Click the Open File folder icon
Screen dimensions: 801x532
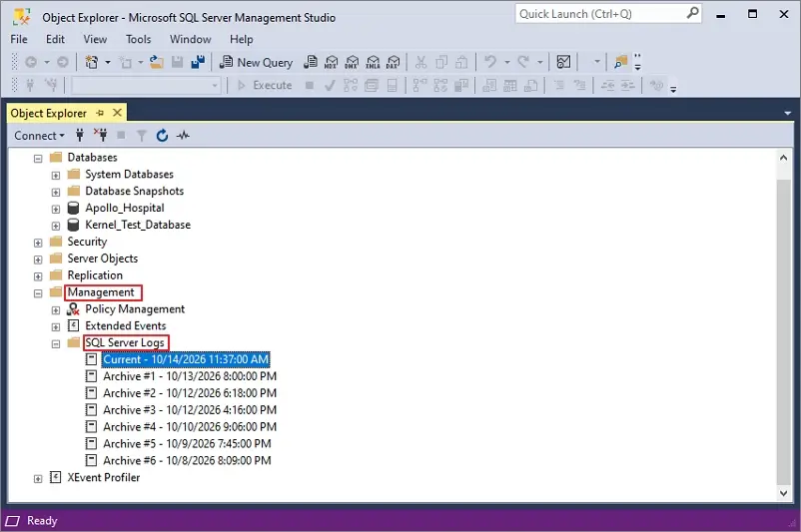click(x=157, y=62)
